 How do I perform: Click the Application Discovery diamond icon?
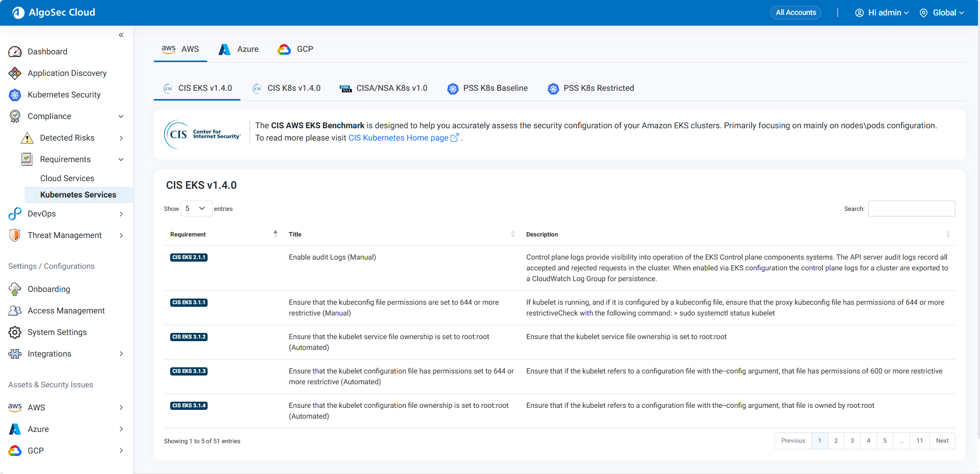[x=15, y=73]
